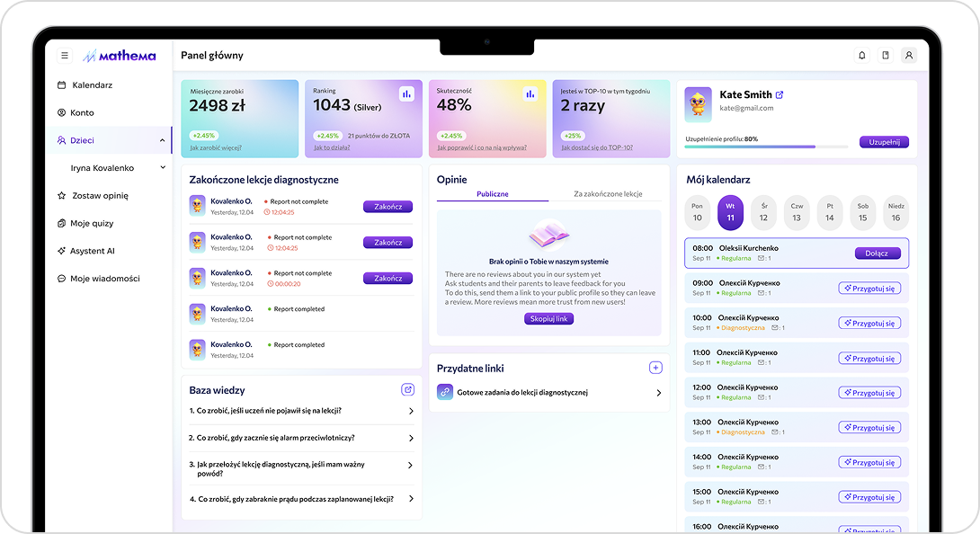
Task: Open Ranking chart icon
Action: point(407,94)
